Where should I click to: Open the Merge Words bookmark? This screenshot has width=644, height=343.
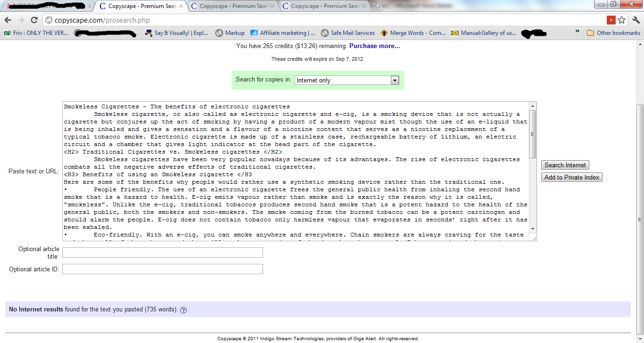413,33
